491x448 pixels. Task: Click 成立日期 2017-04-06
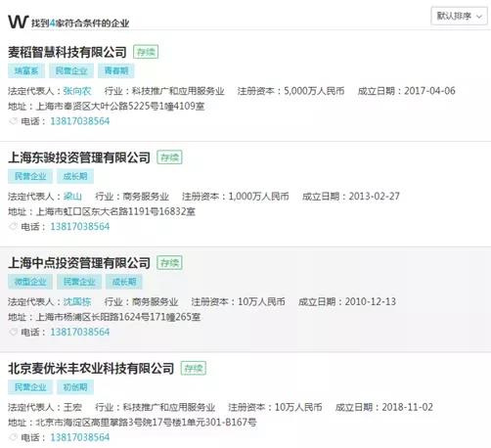[x=407, y=91]
